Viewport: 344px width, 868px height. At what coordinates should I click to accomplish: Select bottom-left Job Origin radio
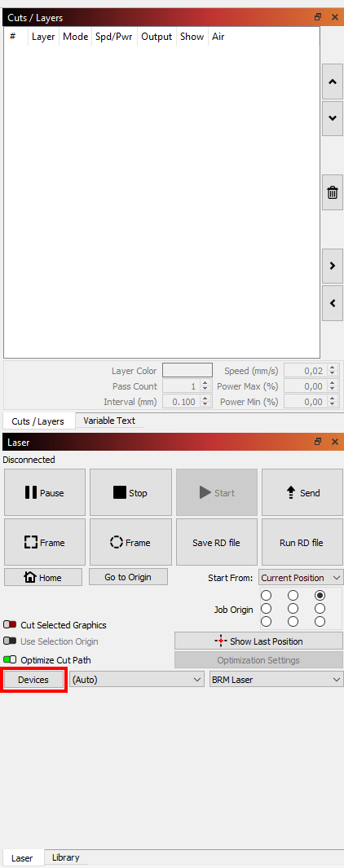tap(266, 621)
